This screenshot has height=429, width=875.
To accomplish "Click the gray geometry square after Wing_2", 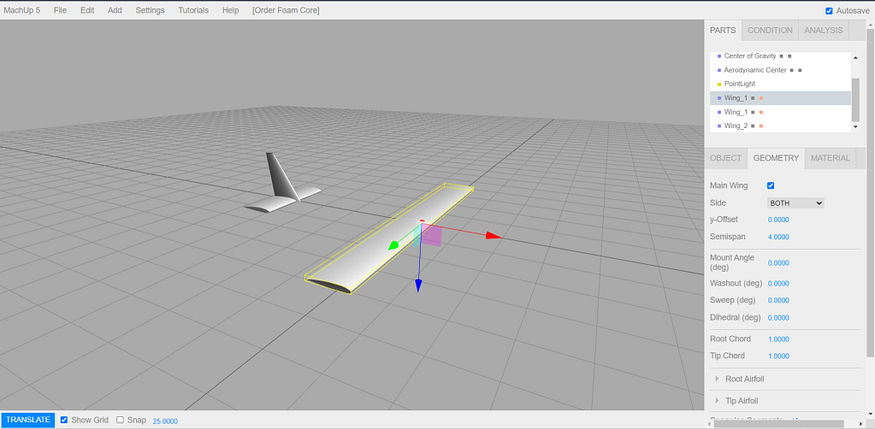I will (753, 126).
